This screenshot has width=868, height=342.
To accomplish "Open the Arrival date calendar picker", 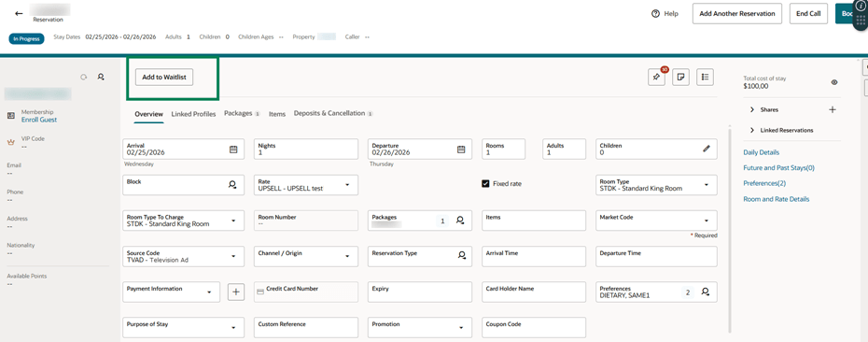I will [x=233, y=150].
